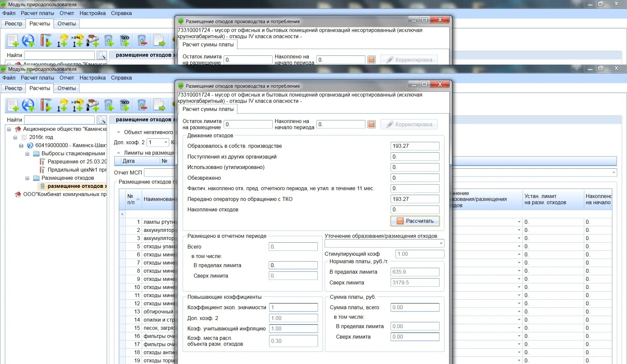
Task: Click the '>5%' emissions add icon in lower toolbar
Action: [77, 105]
